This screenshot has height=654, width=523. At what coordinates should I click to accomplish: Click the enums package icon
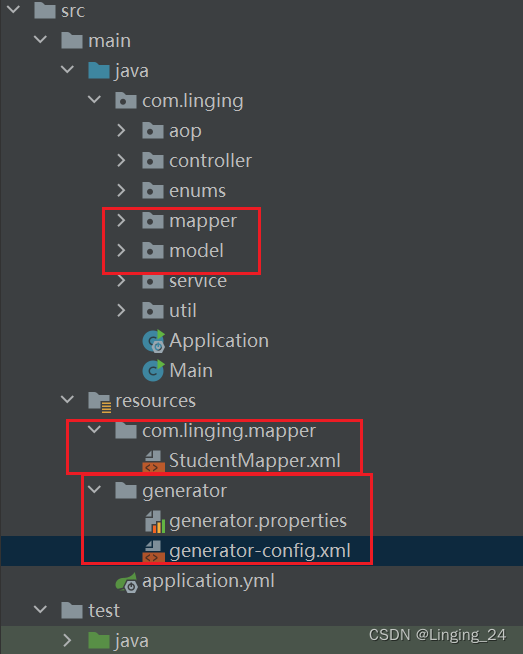(153, 191)
